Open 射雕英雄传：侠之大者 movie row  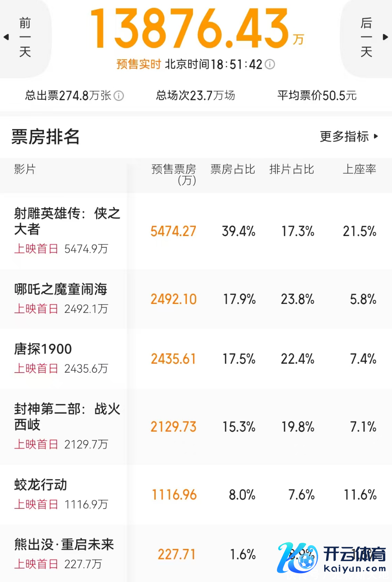pyautogui.click(x=67, y=221)
